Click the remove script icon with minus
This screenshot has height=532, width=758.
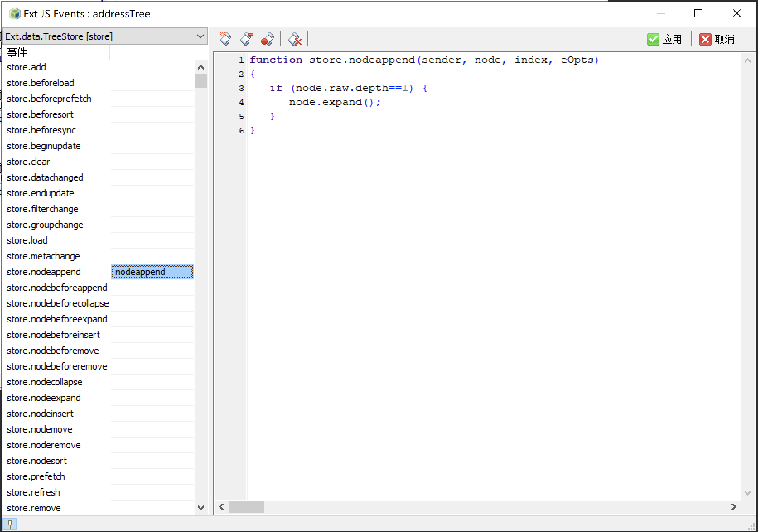[247, 39]
